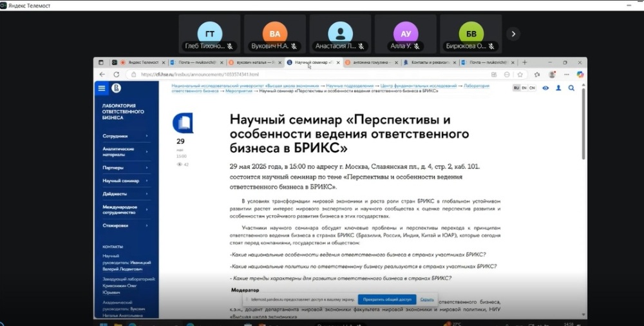The image size is (644, 326).
Task: Open Научные подразделения breadcrumb link
Action: coord(350,86)
